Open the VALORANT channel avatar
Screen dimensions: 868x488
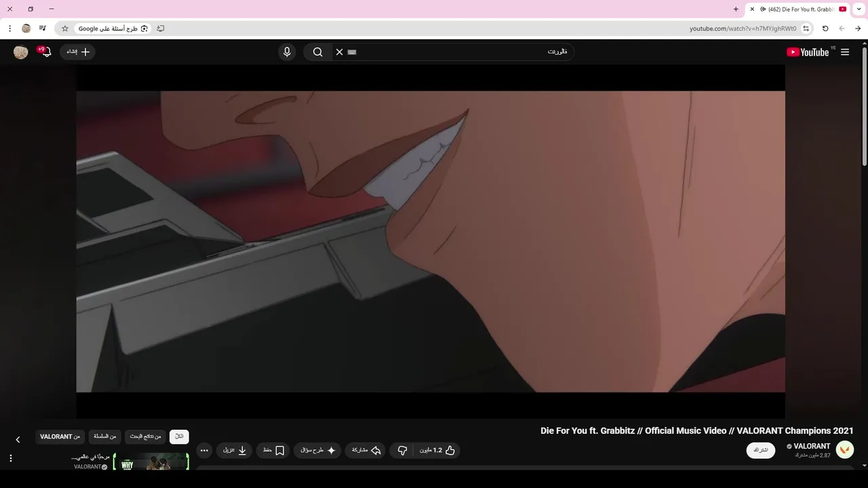click(x=845, y=449)
